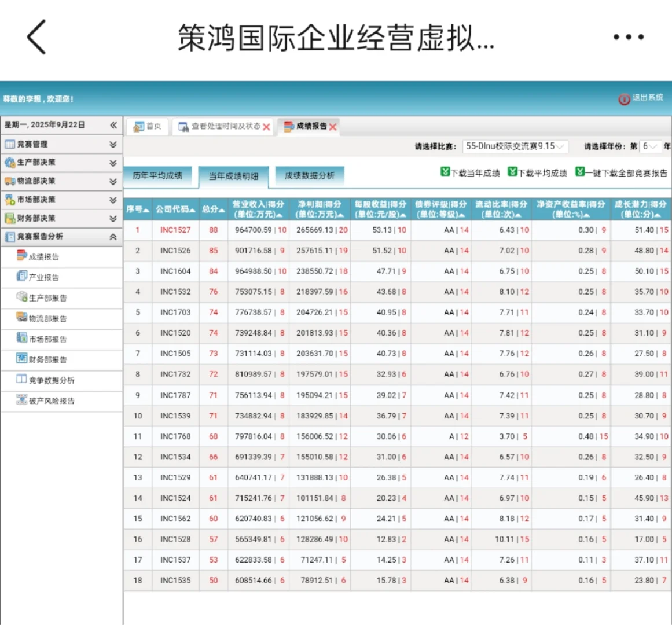Click 下载当年成绩 link
This screenshot has width=672, height=625.
[x=475, y=173]
